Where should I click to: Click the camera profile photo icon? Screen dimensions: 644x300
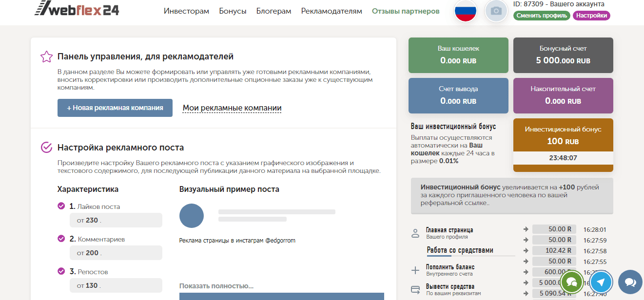pyautogui.click(x=496, y=11)
